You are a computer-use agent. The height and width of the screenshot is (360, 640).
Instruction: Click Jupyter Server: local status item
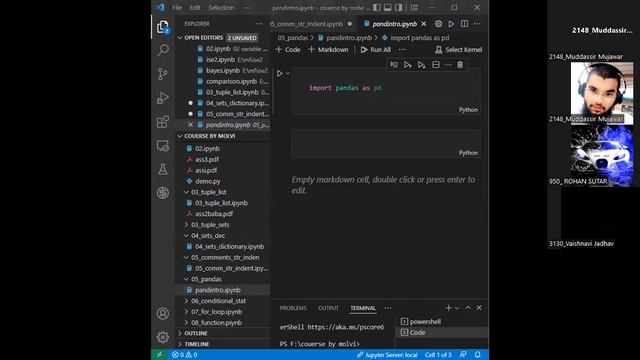[387, 355]
